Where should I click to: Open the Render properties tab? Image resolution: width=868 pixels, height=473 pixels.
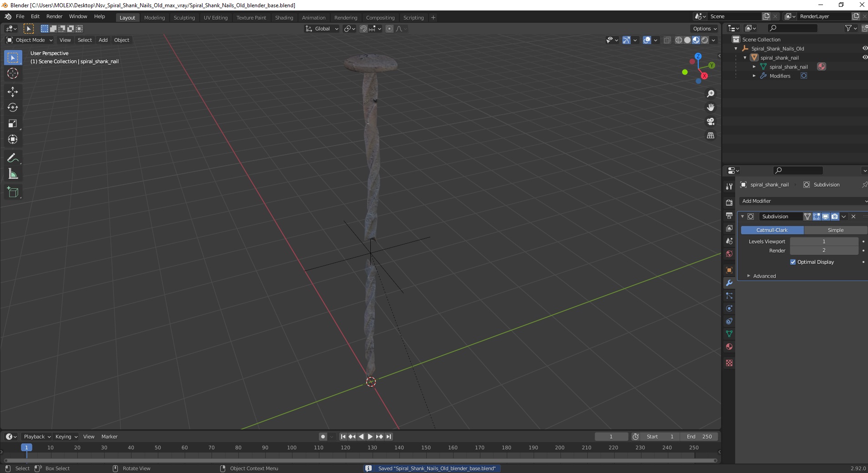pos(729,203)
